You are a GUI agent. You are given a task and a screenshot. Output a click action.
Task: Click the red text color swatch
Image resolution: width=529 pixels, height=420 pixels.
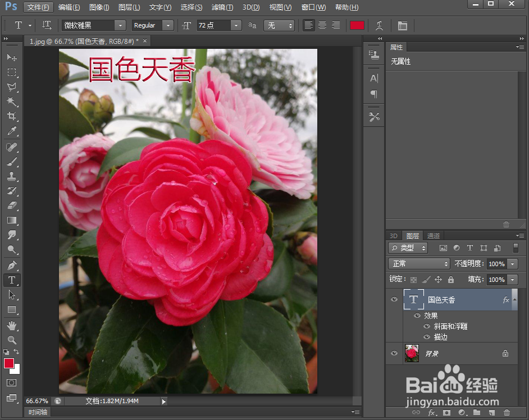pyautogui.click(x=357, y=25)
